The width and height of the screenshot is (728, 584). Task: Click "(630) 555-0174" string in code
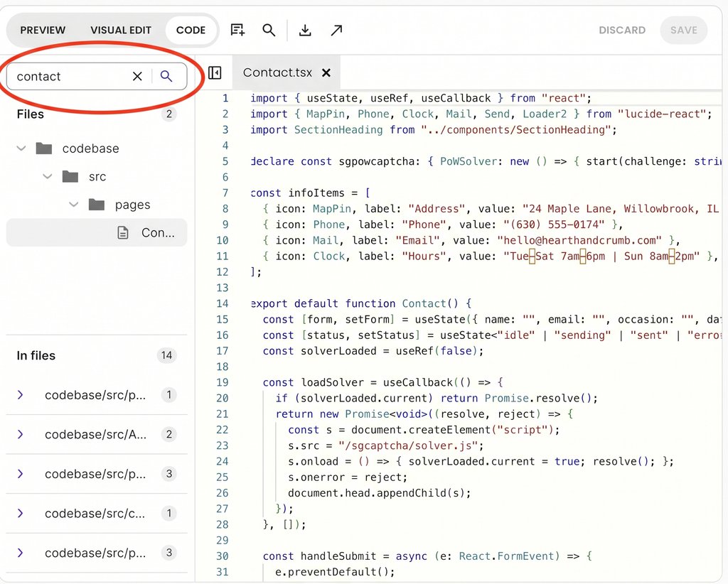coord(555,225)
